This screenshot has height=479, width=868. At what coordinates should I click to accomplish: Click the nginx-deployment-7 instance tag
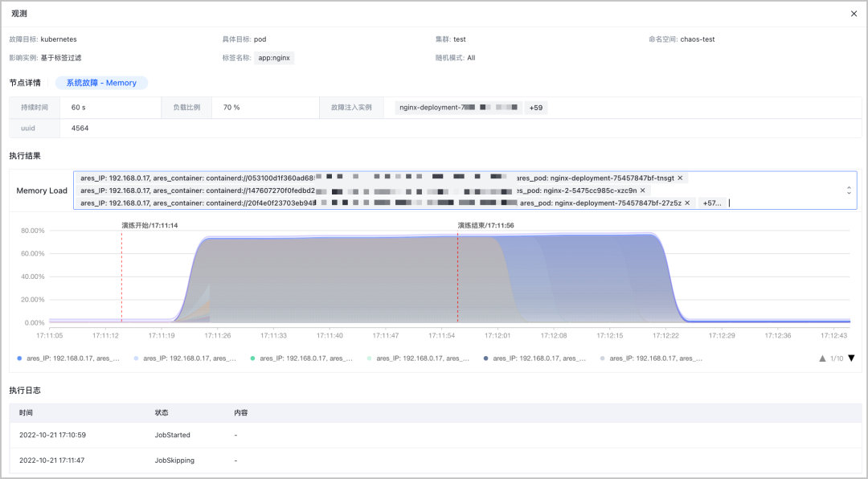pyautogui.click(x=459, y=108)
